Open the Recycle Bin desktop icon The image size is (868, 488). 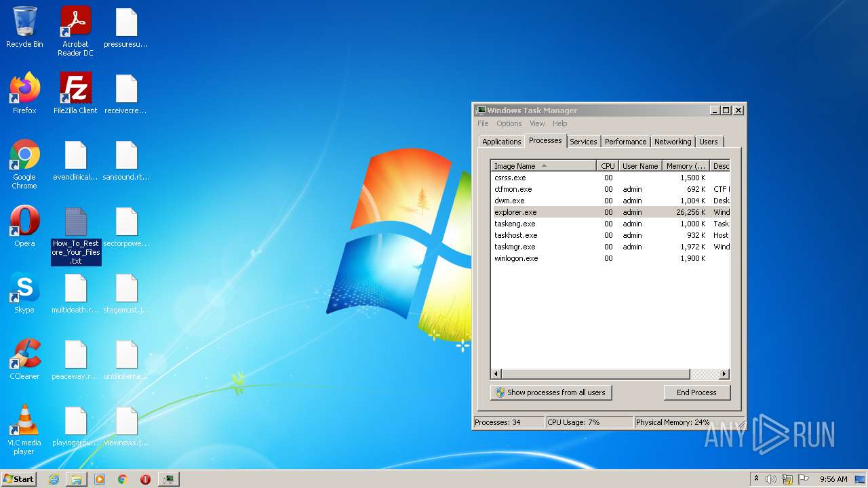(24, 28)
